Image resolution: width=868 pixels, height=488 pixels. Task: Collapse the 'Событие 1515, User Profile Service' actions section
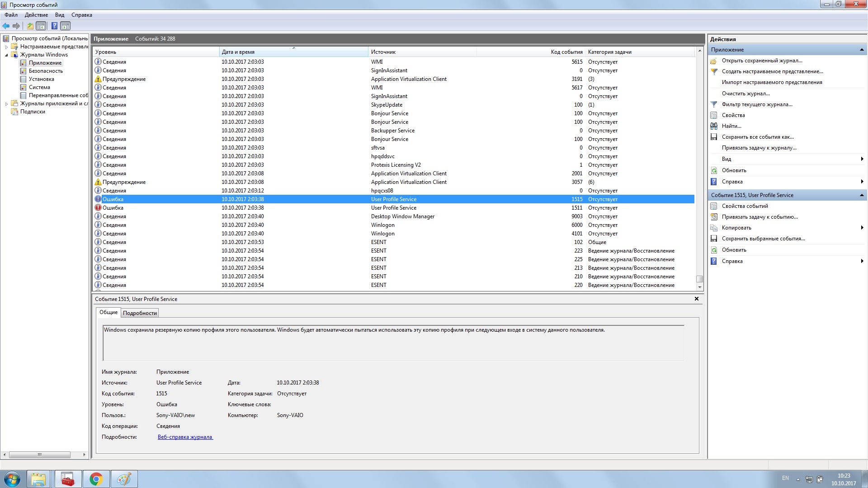pos(861,195)
